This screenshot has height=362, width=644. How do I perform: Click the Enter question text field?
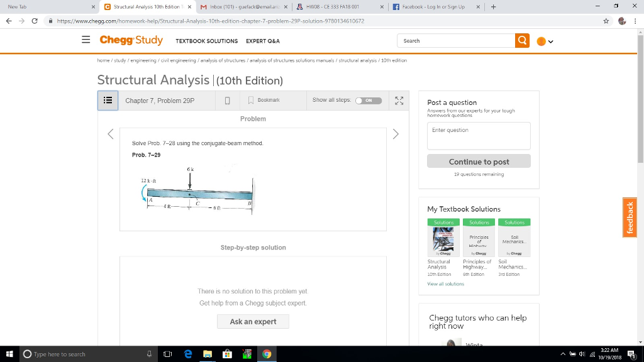(479, 135)
